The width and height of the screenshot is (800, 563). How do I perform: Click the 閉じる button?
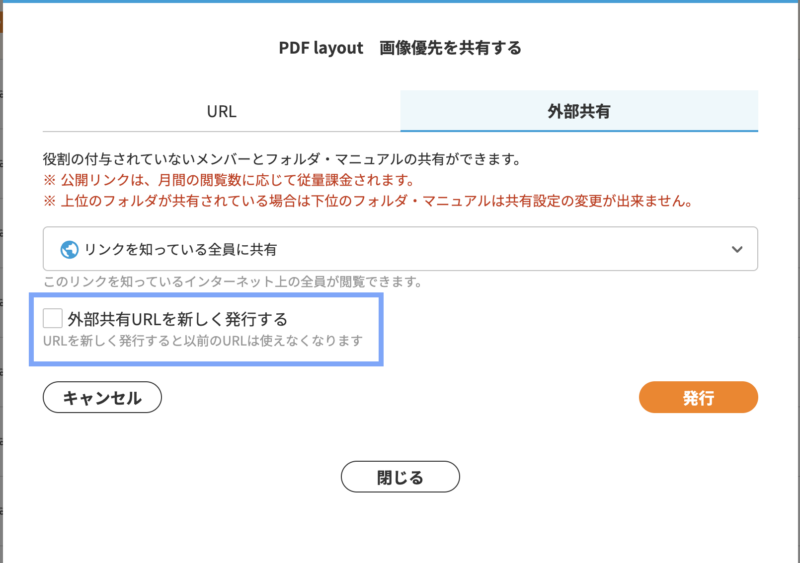(x=400, y=477)
